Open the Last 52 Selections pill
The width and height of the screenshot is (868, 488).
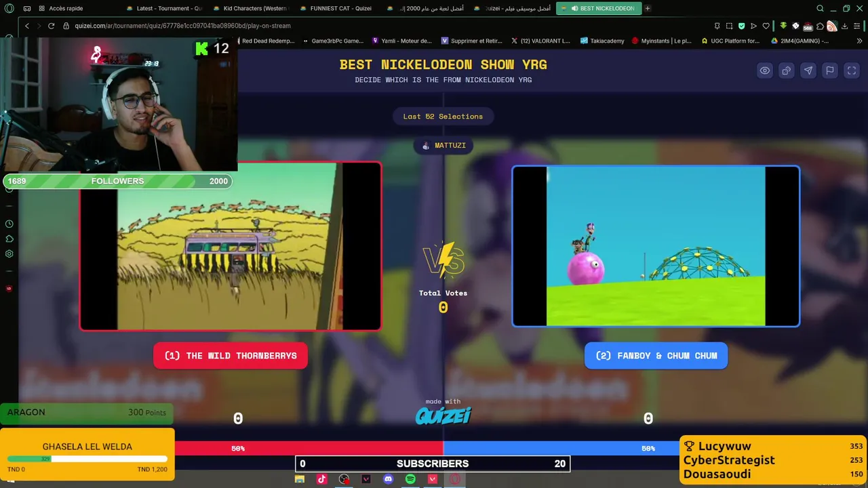443,117
